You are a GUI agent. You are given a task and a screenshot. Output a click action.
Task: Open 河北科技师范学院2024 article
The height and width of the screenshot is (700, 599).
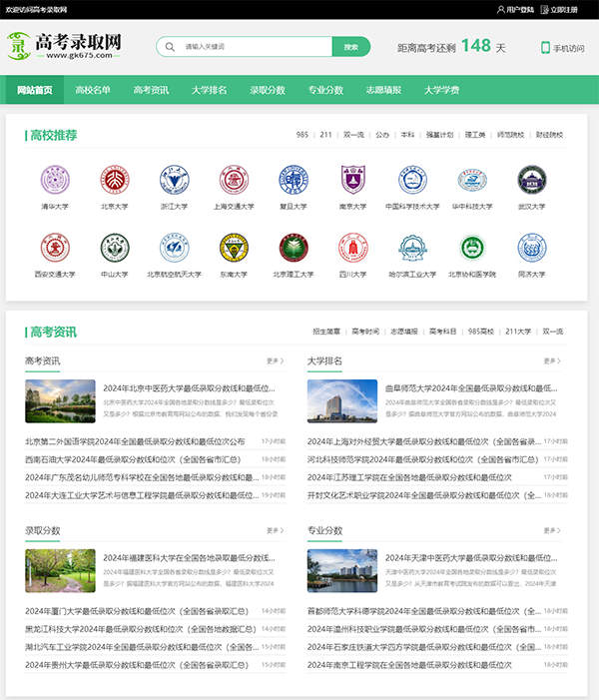click(422, 459)
